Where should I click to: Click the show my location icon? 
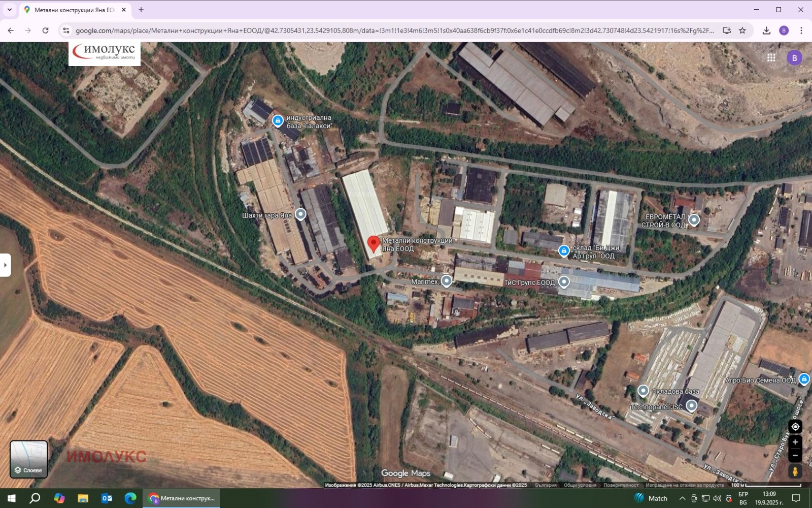click(x=795, y=427)
